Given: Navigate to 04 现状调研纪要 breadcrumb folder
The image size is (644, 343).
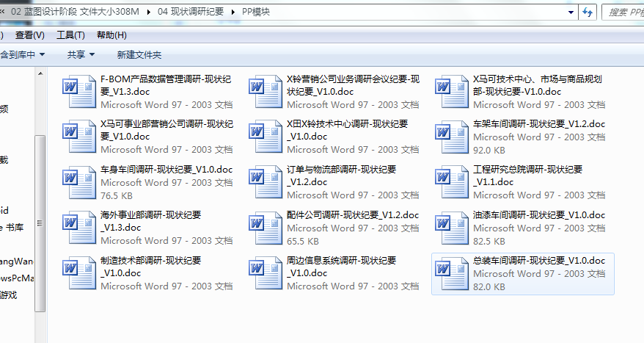Looking at the screenshot, I should pos(190,12).
